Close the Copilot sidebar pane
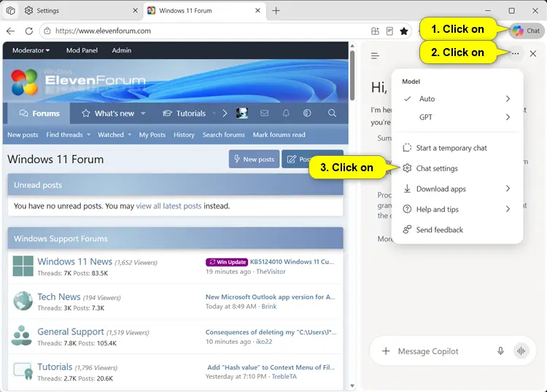The image size is (547, 392). [x=532, y=54]
